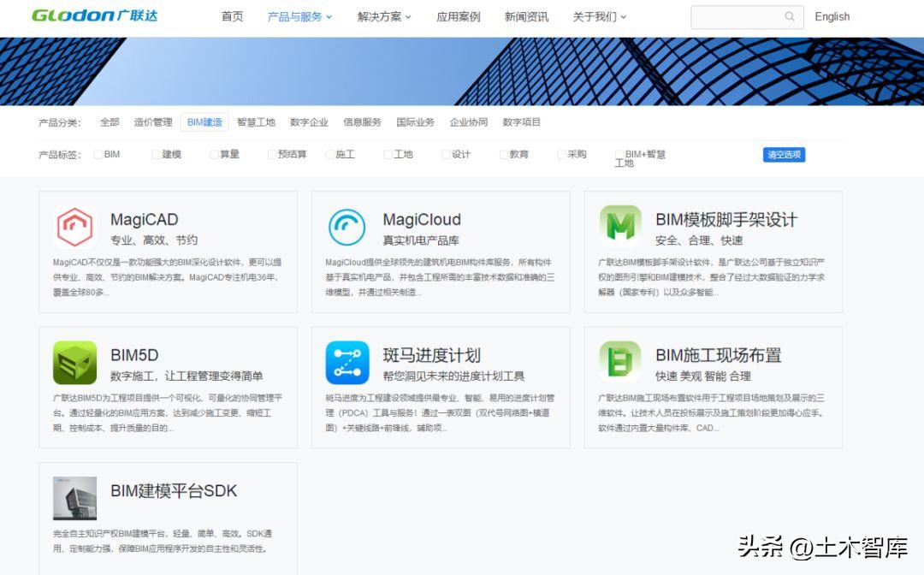The image size is (924, 575).
Task: Expand the 解决方案 dropdown menu
Action: 384,17
